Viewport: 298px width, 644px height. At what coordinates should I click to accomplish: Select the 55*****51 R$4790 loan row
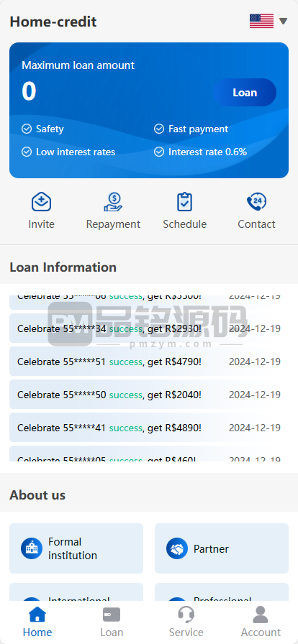coord(149,362)
